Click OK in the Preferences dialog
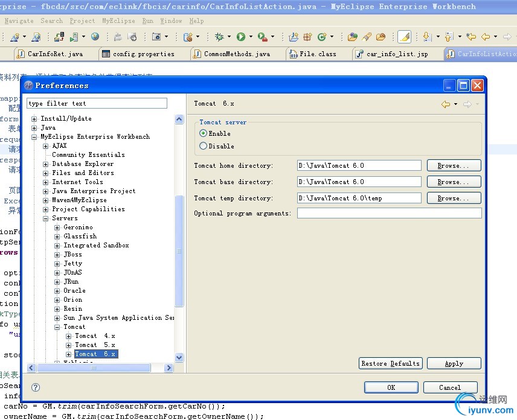517x420 pixels. tap(391, 387)
